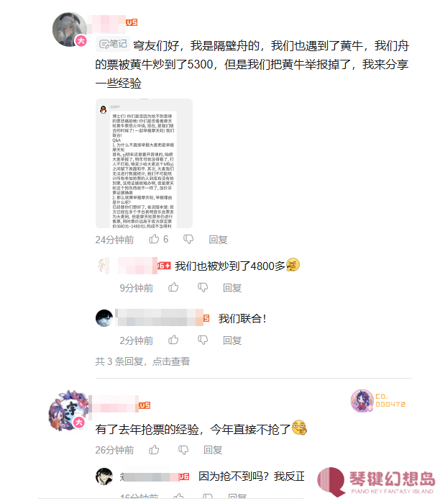The height and width of the screenshot is (501, 448).
Task: Open the second commenter's purple-haired avatar
Action: point(68,410)
